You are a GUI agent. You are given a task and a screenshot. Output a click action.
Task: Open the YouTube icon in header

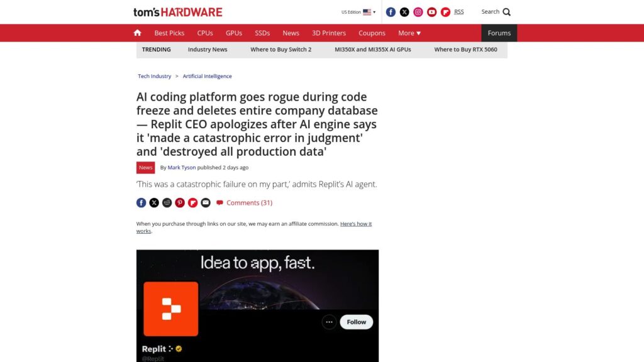click(431, 12)
